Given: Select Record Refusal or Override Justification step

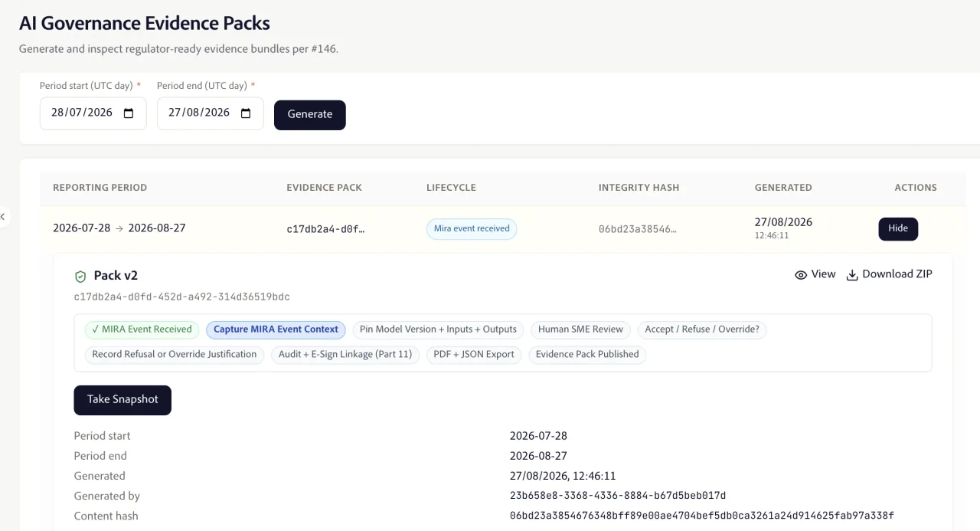Looking at the screenshot, I should click(175, 355).
